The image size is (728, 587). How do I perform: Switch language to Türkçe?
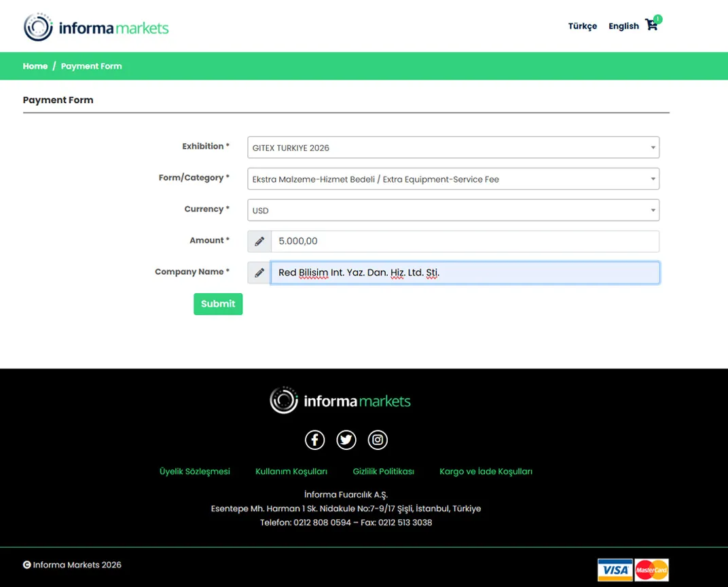tap(583, 26)
